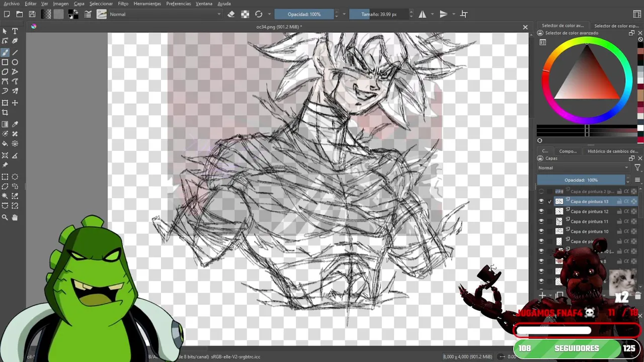Hide Capa de pintura 10 layer

(541, 231)
